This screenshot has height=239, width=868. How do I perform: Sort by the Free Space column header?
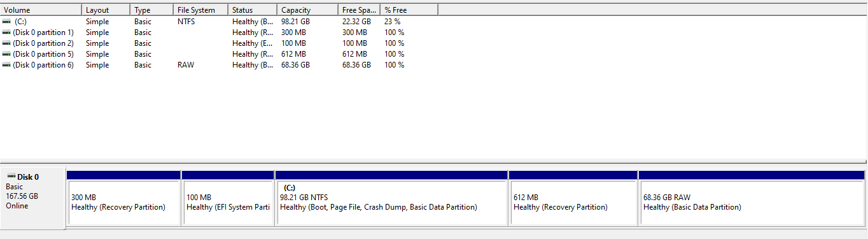click(359, 10)
